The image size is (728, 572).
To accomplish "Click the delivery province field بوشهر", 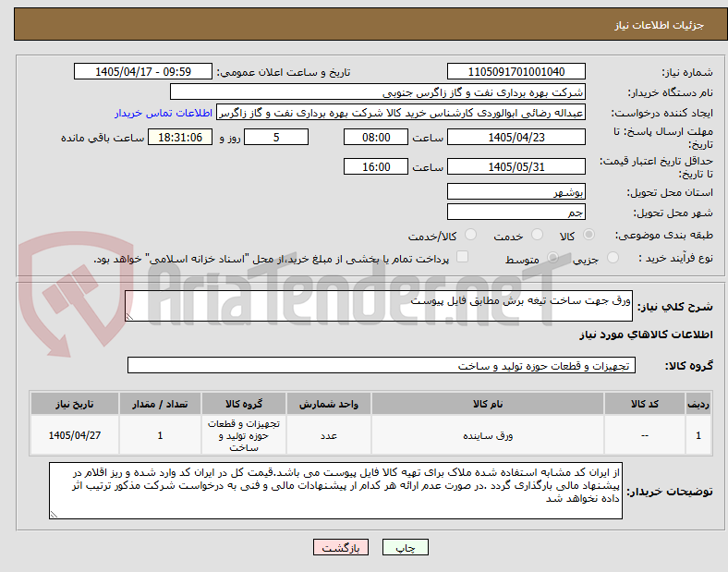I will coord(516,192).
